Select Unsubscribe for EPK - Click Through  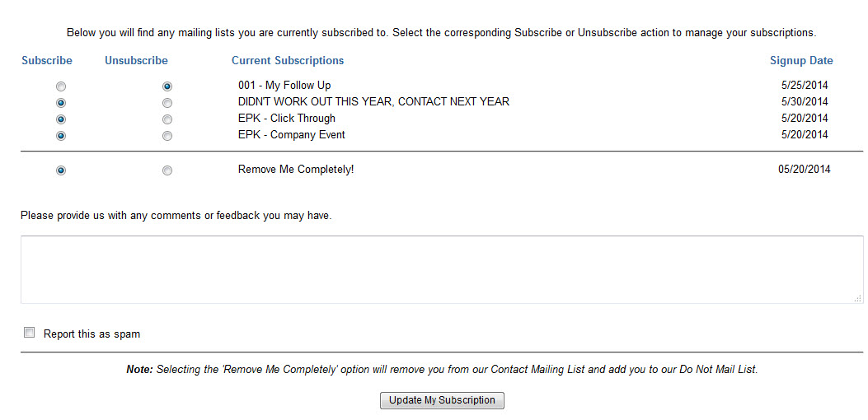[167, 119]
